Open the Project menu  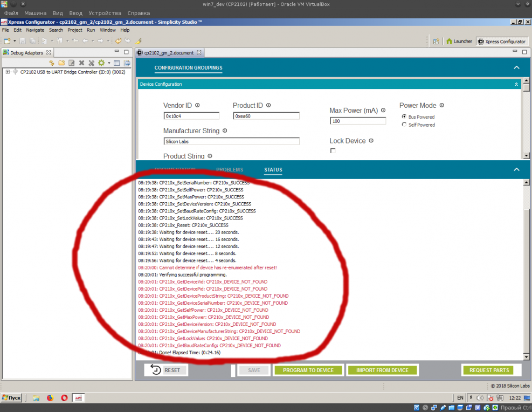(x=75, y=30)
